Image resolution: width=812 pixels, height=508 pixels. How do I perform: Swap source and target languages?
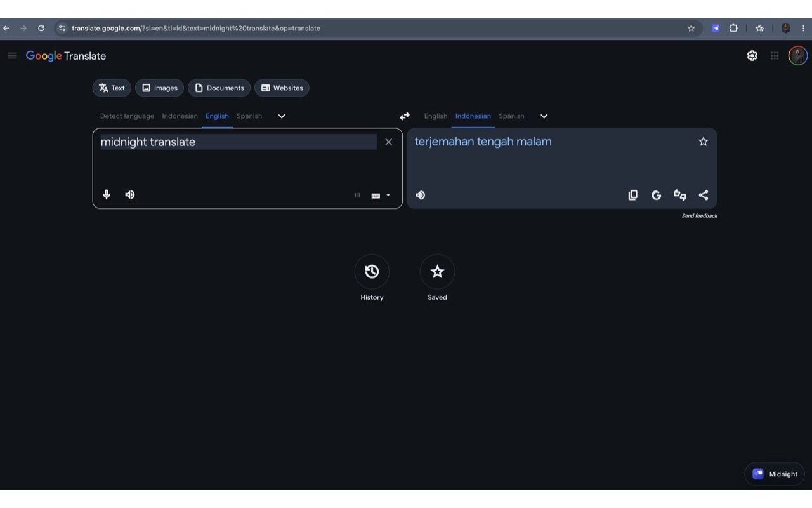pyautogui.click(x=405, y=116)
